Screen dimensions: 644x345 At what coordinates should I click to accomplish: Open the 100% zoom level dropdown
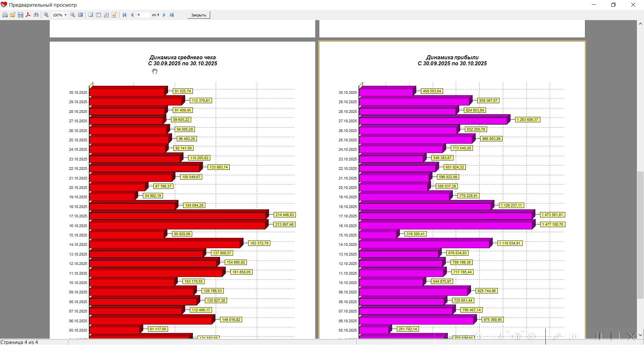pos(65,15)
